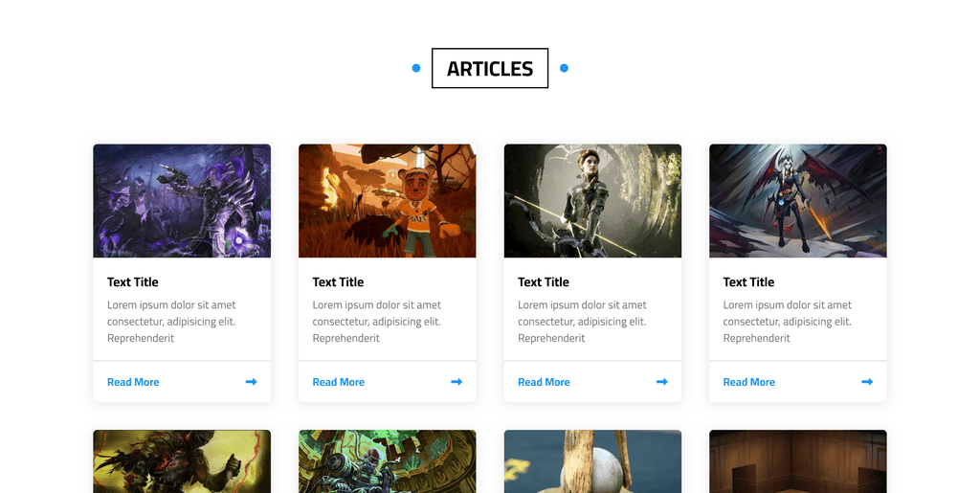Select the winged demon warrior thumbnail
This screenshot has width=980, height=493.
tap(798, 201)
